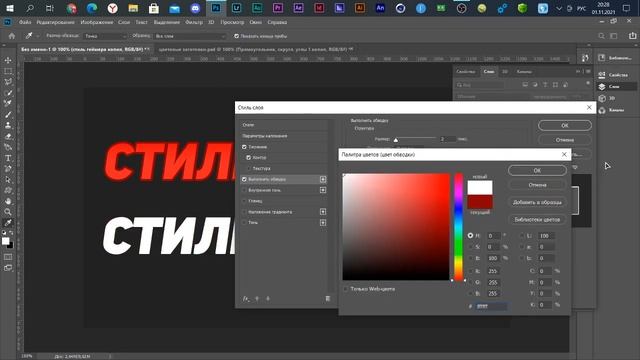The image size is (640, 360).
Task: Cancel the color picker with Отмена
Action: pos(537,185)
